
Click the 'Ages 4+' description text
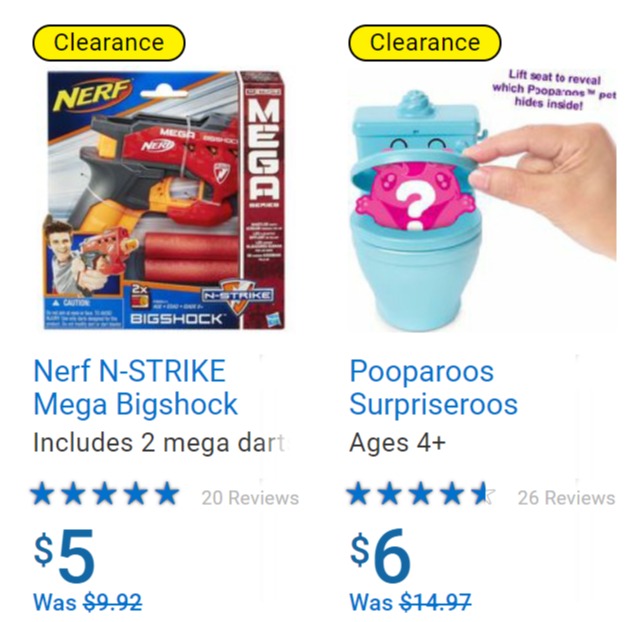397,443
